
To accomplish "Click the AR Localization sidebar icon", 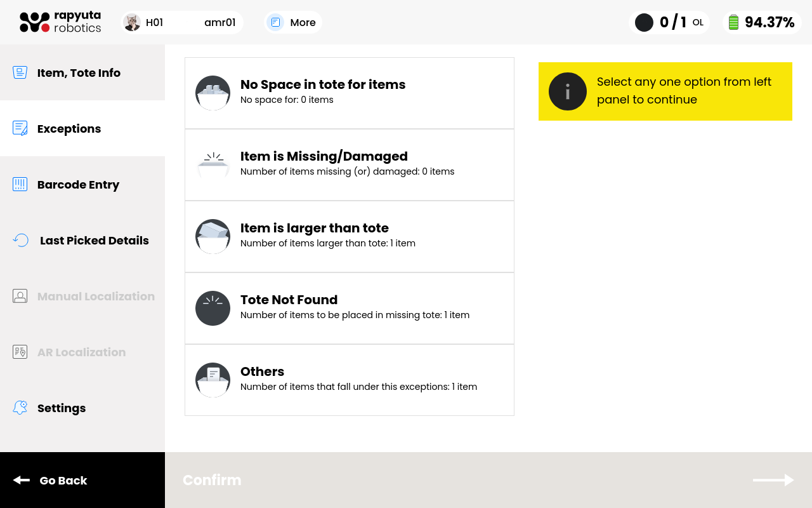I will pyautogui.click(x=20, y=352).
